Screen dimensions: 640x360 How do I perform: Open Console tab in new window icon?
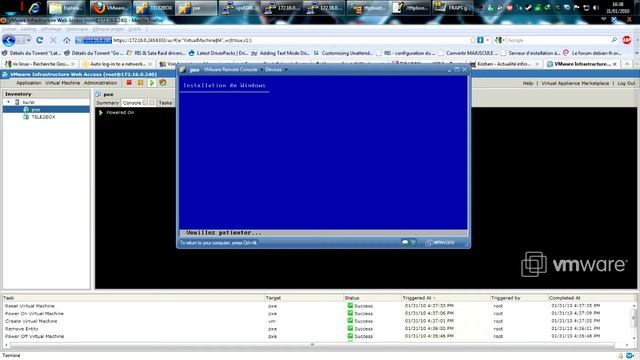coord(145,102)
